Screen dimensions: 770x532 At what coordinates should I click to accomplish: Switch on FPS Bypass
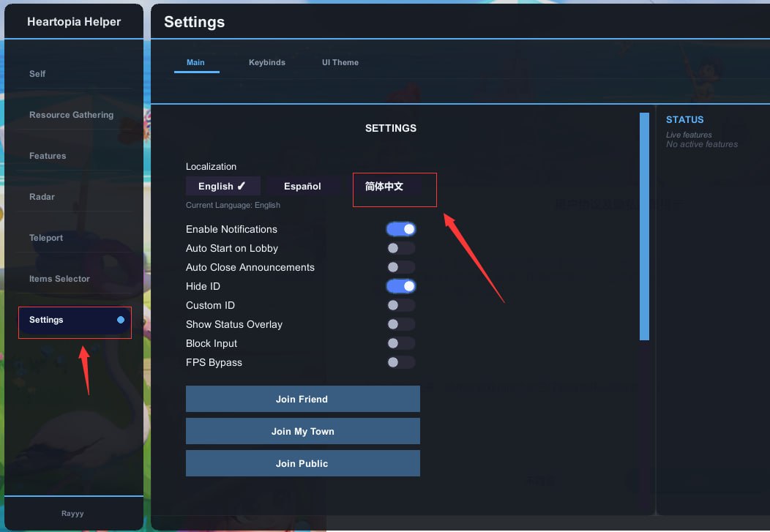(x=401, y=362)
